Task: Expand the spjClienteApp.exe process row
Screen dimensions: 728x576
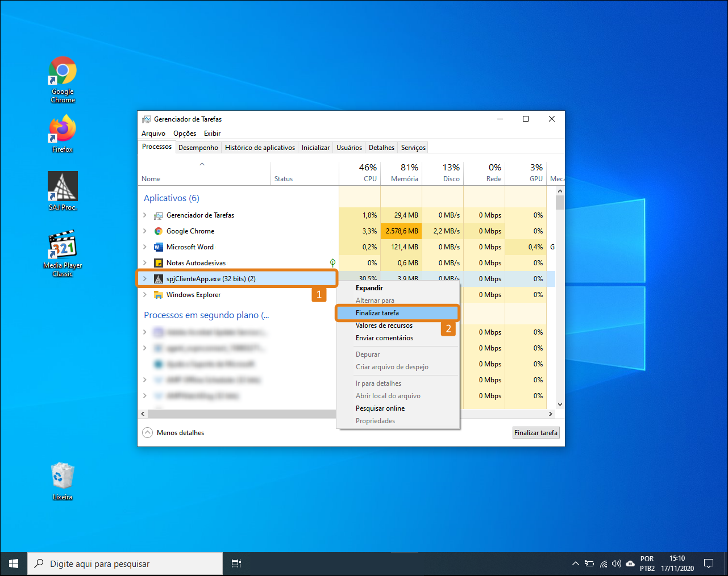Action: click(145, 279)
